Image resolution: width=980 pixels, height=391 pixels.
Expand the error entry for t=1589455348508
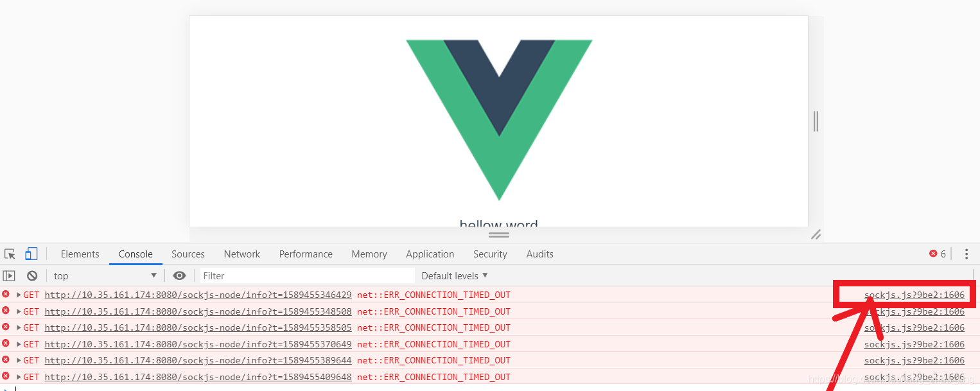point(19,311)
